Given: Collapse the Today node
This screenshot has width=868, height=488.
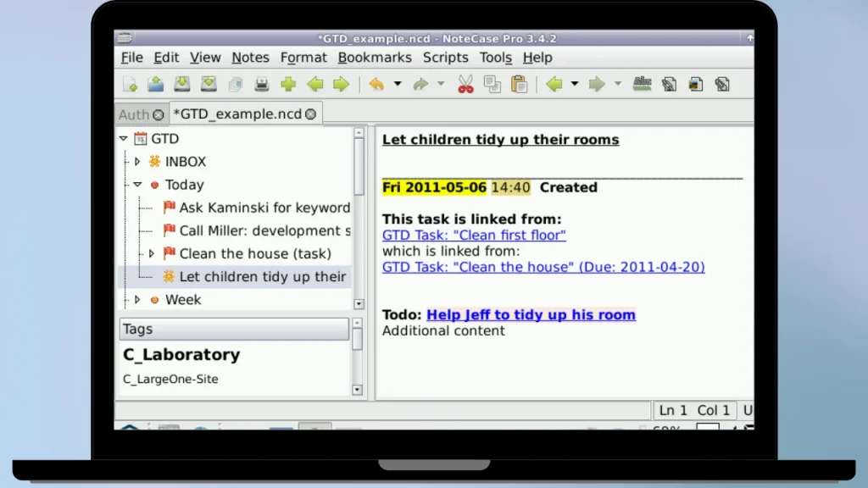Looking at the screenshot, I should tap(137, 184).
